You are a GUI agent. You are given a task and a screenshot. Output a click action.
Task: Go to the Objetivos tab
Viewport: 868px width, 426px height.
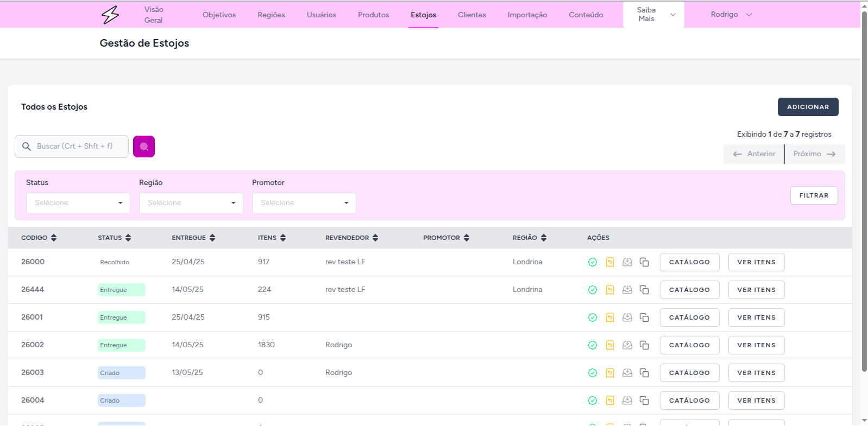point(219,15)
